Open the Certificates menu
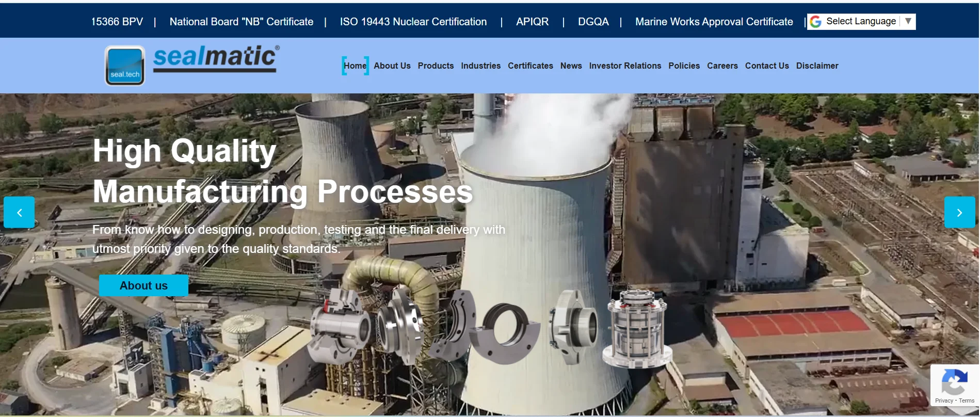 click(530, 66)
